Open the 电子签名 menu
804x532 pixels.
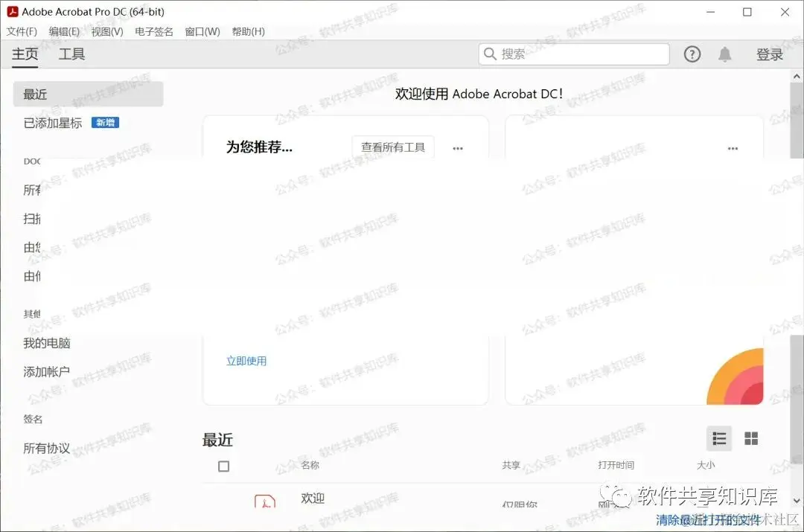pos(154,32)
